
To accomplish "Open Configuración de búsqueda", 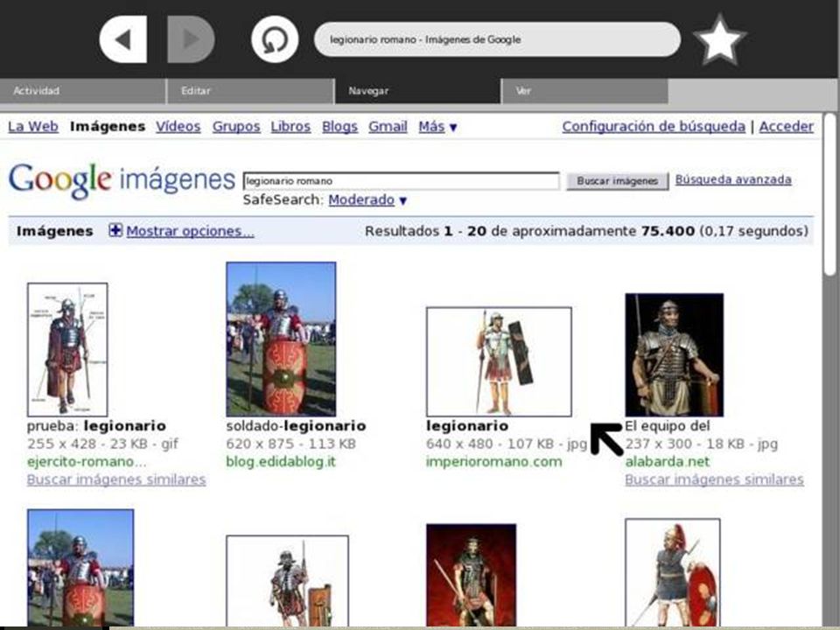I will [654, 126].
